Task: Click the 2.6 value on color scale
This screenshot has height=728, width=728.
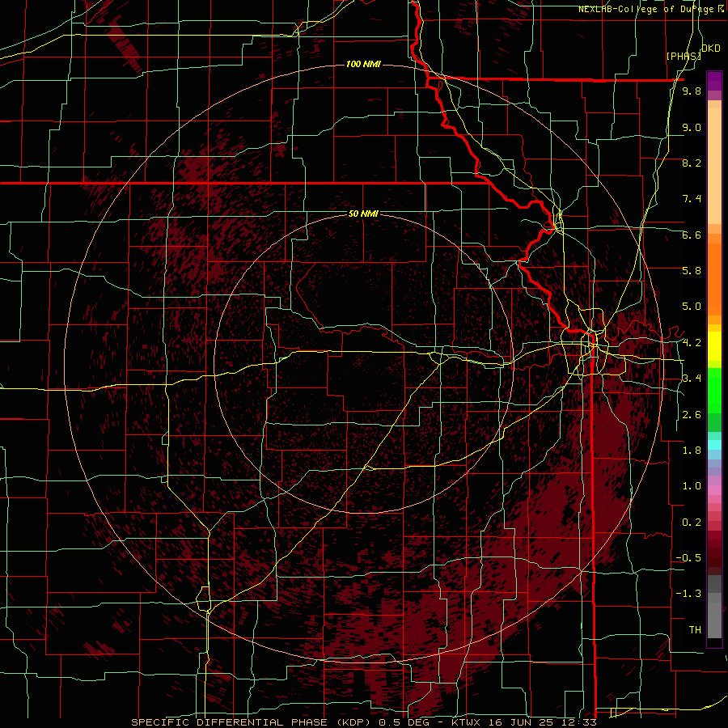Action: point(692,415)
